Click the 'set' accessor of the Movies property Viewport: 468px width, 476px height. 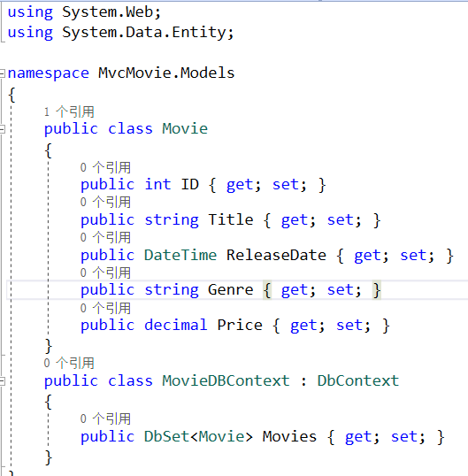[403, 437]
